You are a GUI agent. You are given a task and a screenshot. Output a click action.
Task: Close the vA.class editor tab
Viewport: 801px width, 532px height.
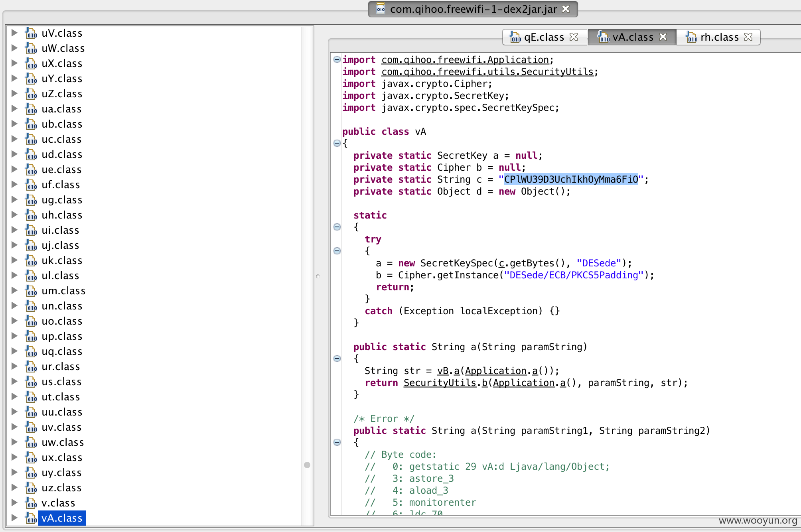coord(663,37)
